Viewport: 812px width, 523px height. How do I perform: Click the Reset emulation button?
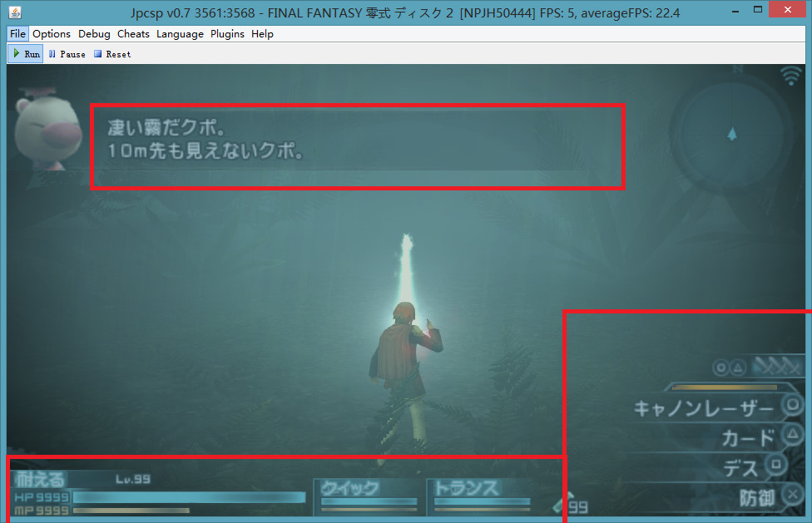coord(112,54)
